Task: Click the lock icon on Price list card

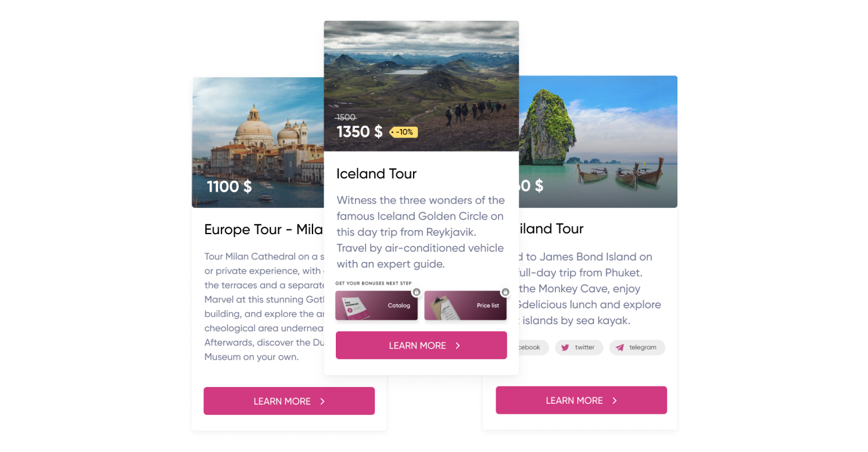Action: tap(505, 292)
